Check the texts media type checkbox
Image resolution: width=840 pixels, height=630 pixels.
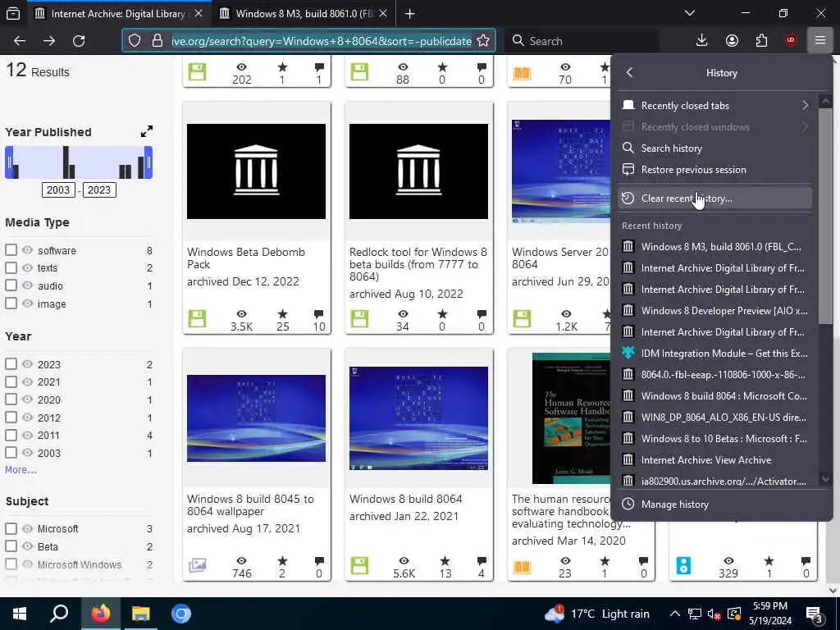pos(11,267)
